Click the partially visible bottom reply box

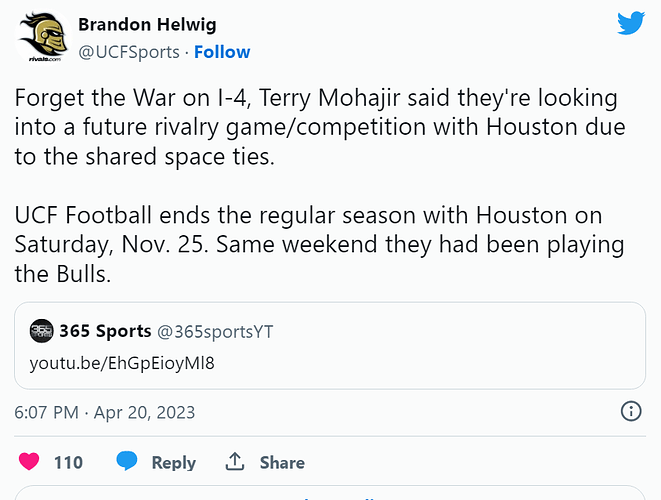click(330, 493)
